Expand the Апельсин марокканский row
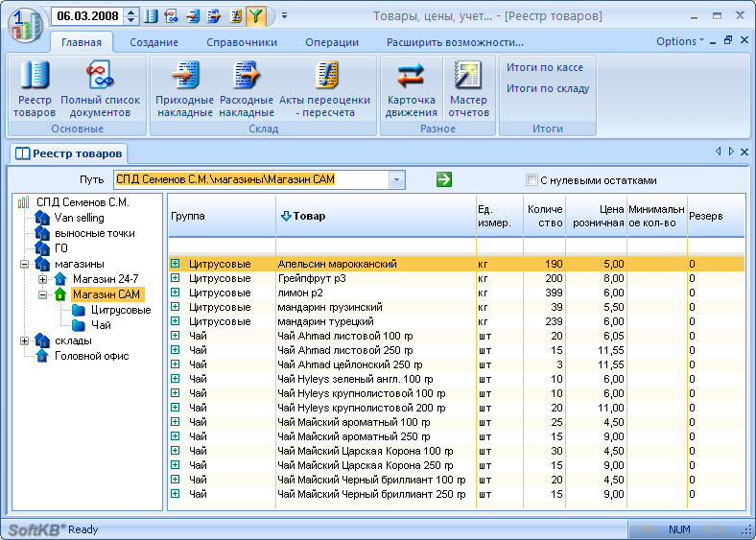This screenshot has width=756, height=540. [175, 263]
